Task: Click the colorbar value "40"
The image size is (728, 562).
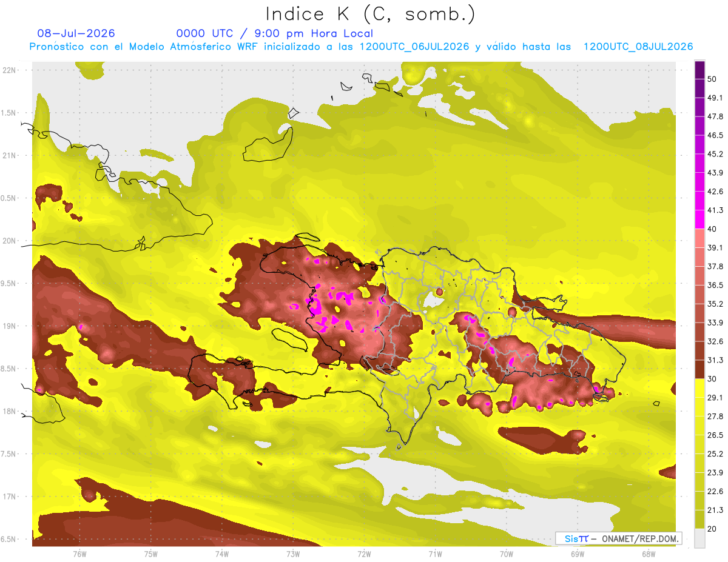Action: coord(712,229)
